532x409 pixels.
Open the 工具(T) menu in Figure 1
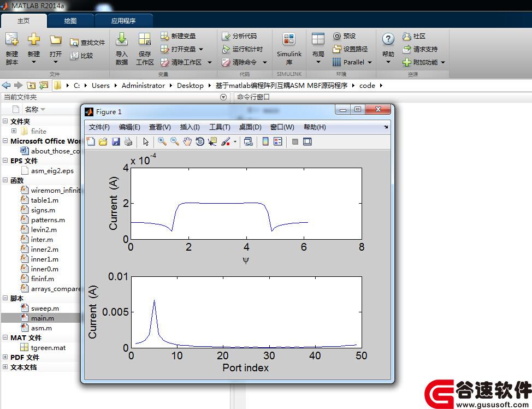220,127
